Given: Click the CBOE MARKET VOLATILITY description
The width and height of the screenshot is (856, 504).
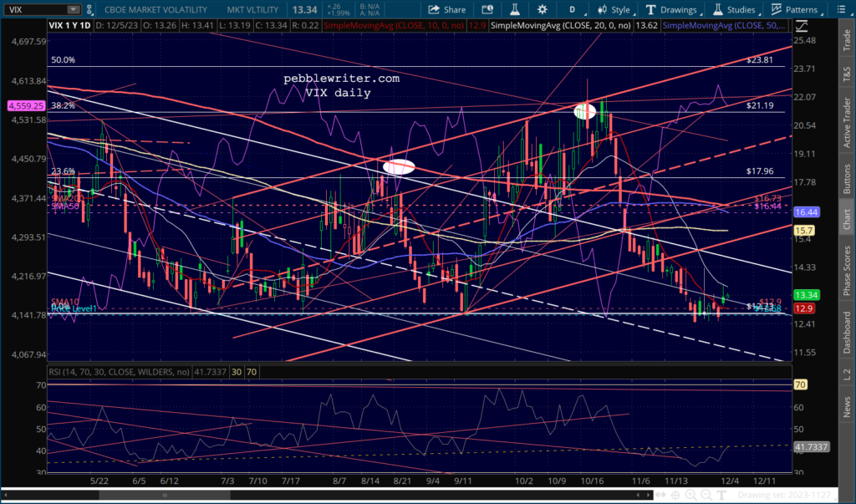Looking at the screenshot, I should click(x=155, y=10).
